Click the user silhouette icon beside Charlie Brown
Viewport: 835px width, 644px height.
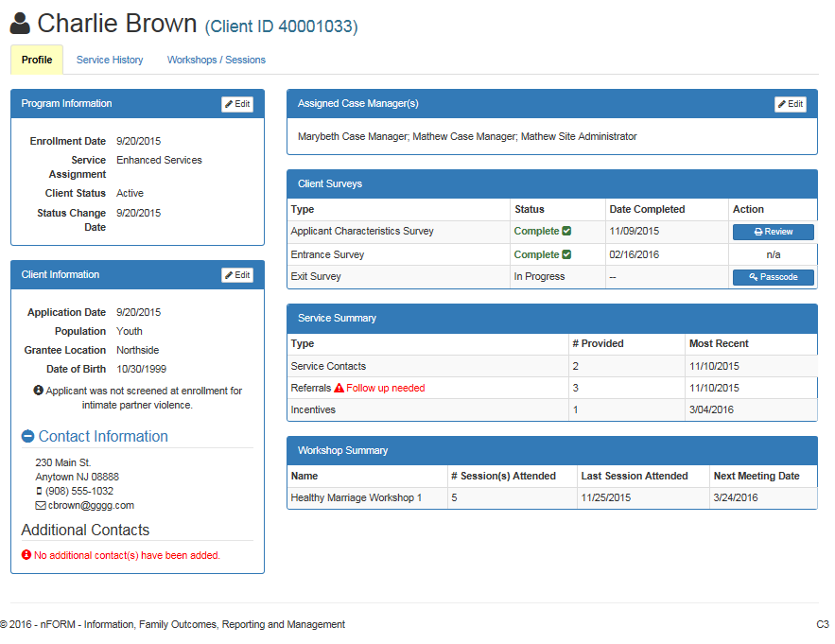20,23
